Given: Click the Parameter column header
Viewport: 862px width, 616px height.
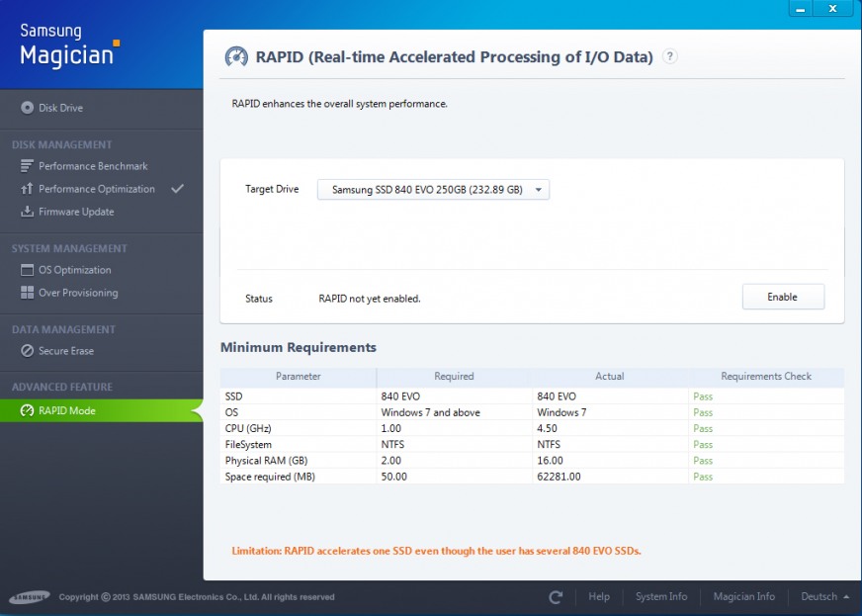Looking at the screenshot, I should pos(298,377).
